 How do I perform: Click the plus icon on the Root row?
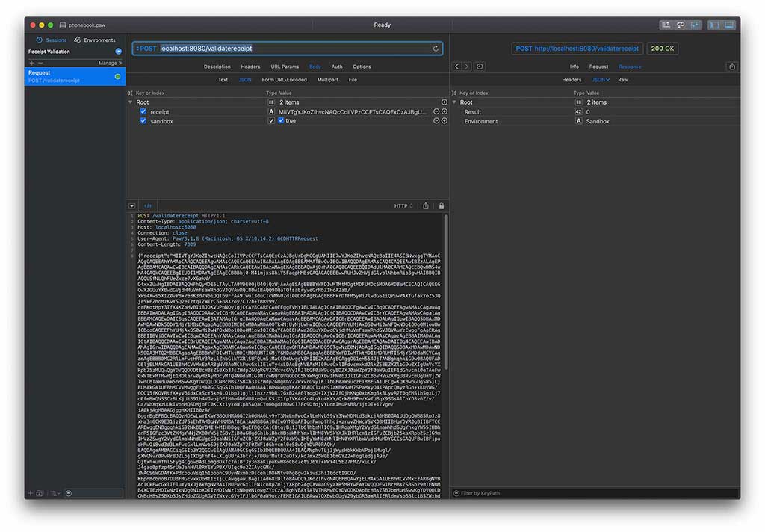445,102
